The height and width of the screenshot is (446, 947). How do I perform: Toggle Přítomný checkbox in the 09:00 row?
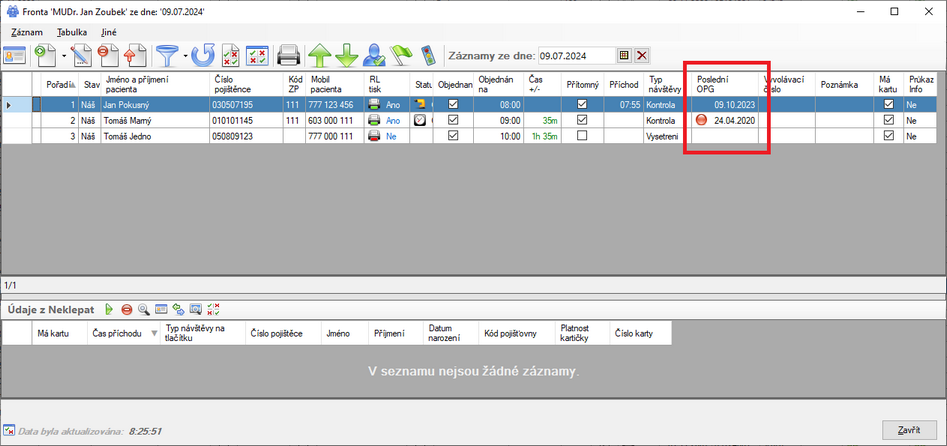582,120
